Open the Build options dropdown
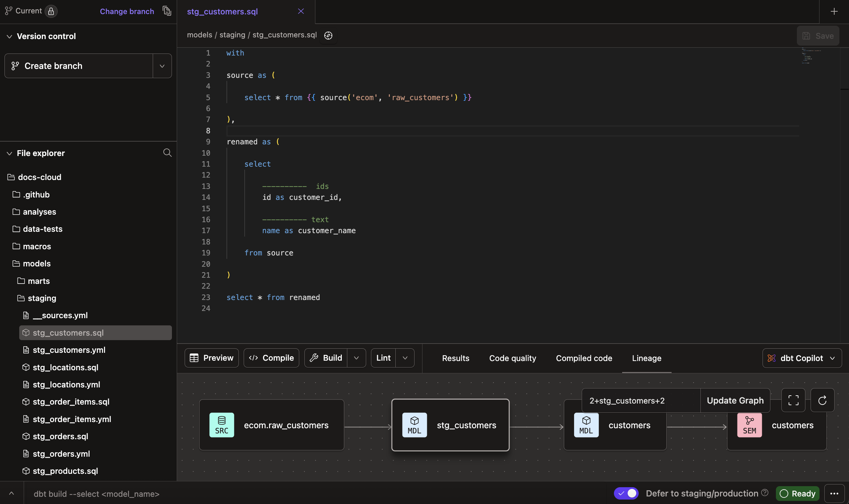Screen dimensions: 849x504 [356, 358]
